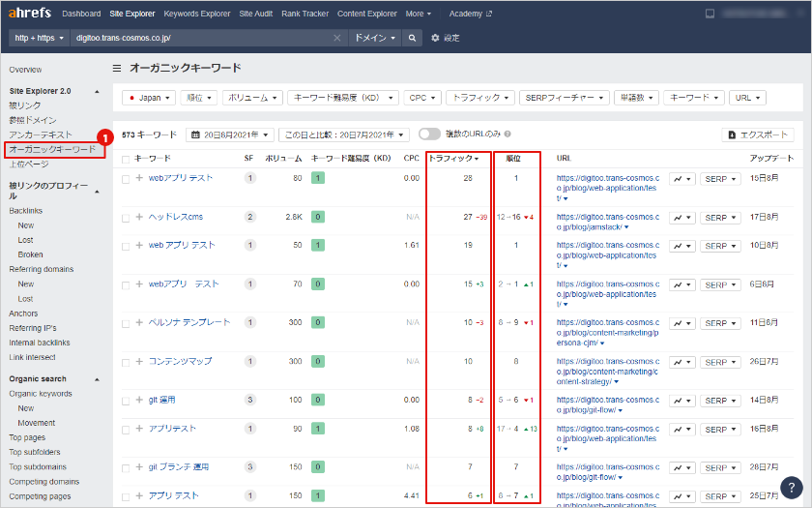The height and width of the screenshot is (508, 812).
Task: Open Site Audit tab
Action: [256, 14]
